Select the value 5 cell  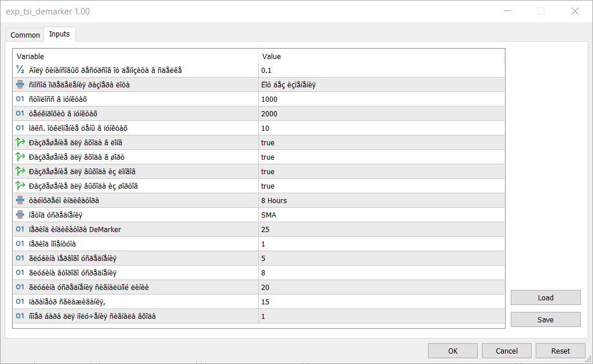(381, 258)
